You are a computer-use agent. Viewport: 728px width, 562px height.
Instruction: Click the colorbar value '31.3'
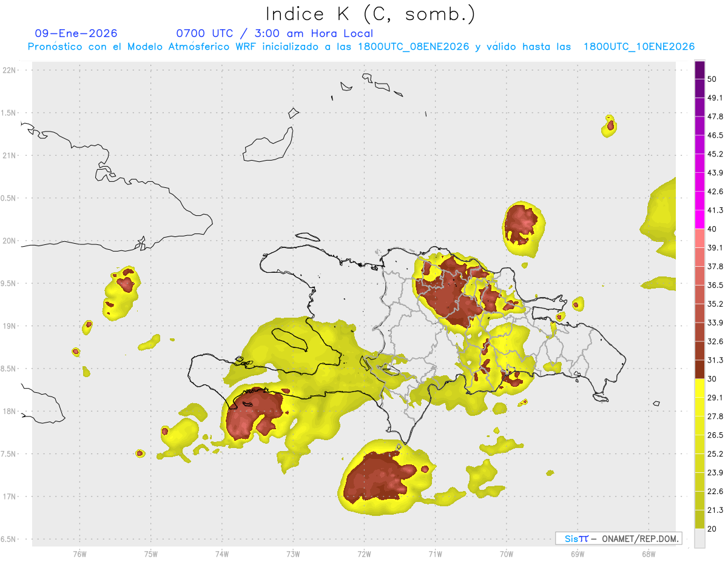point(715,360)
